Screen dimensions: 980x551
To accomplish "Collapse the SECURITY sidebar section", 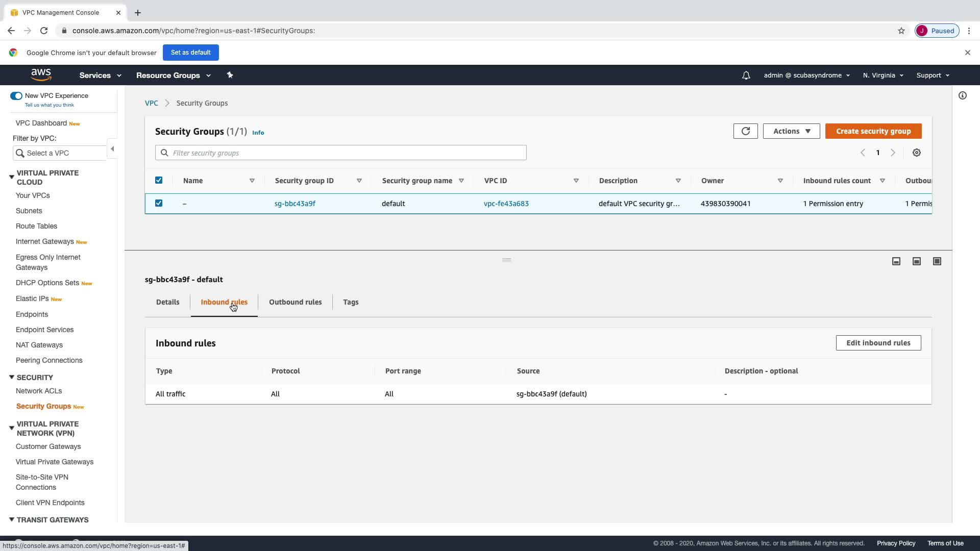I will coord(12,377).
